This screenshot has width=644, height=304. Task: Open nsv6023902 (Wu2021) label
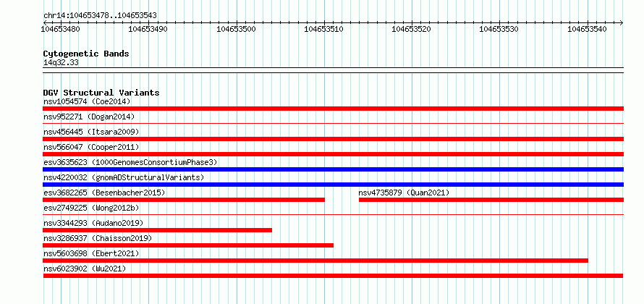click(85, 269)
